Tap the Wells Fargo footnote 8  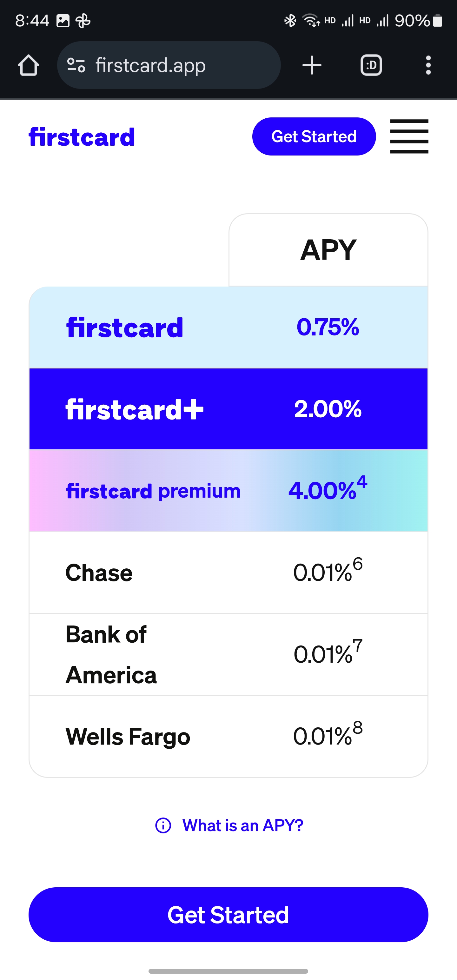(x=358, y=727)
